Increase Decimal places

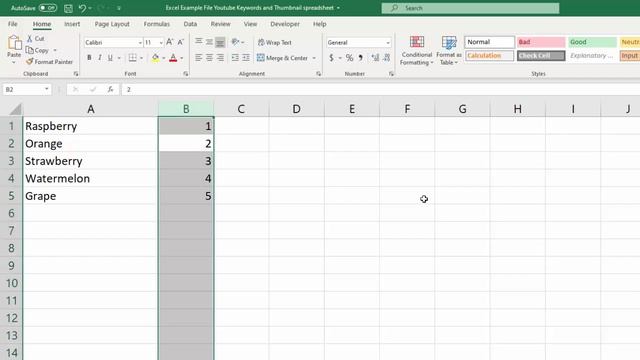coord(375,58)
